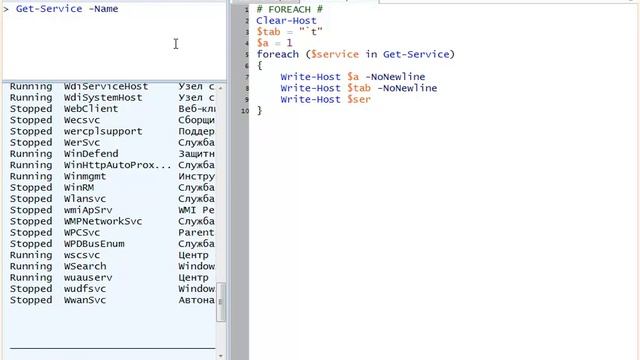This screenshot has width=640, height=360.
Task: Click the WMPNetworkSvc service name
Action: (103, 221)
